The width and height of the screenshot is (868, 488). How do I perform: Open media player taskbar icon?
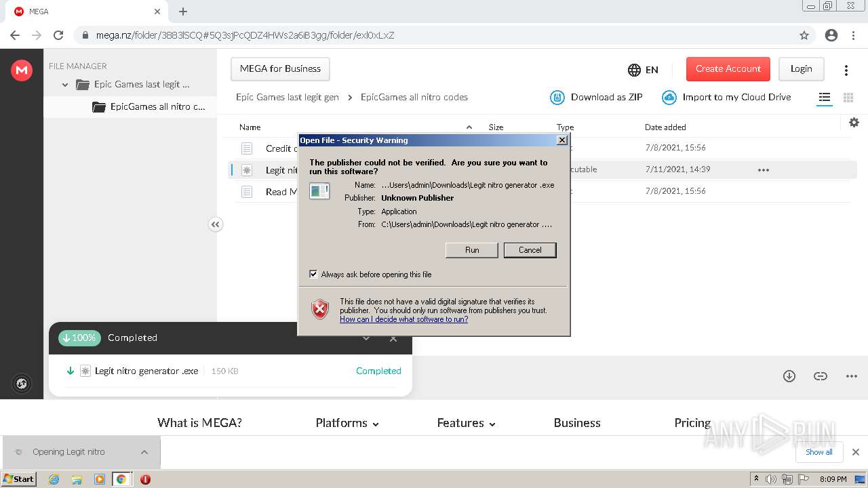[100, 479]
